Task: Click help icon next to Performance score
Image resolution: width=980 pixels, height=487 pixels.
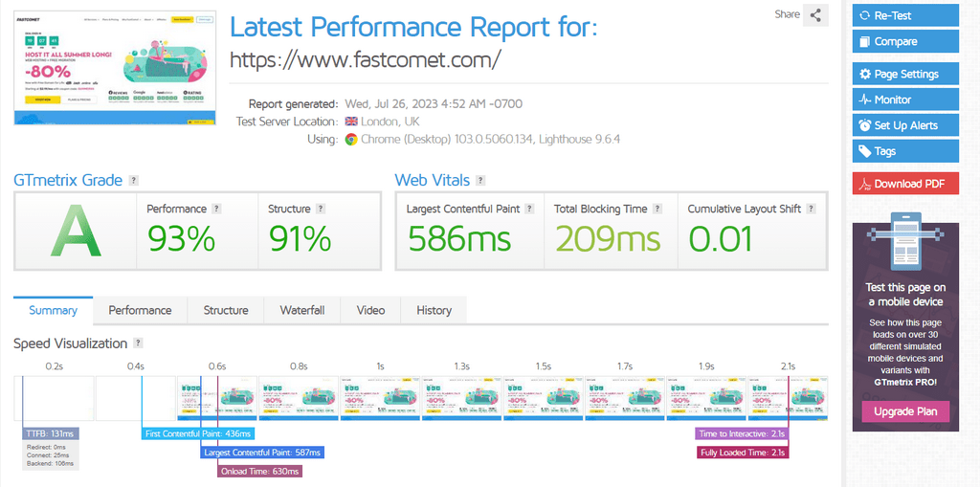Action: pos(216,209)
